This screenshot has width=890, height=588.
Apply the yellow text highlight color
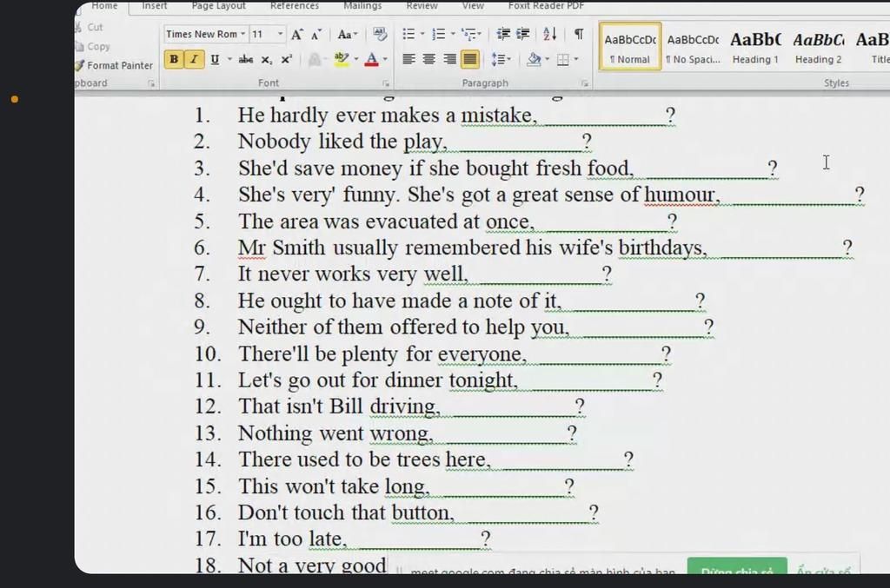342,59
